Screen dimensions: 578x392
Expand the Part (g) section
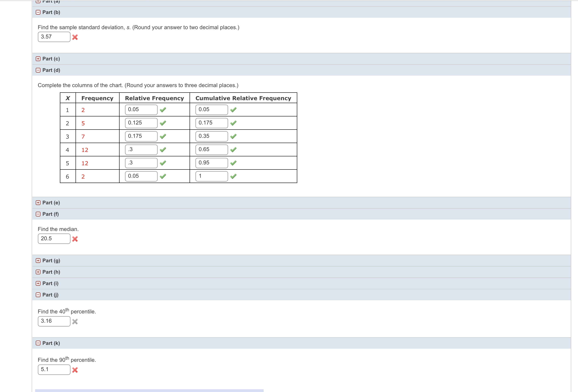point(38,260)
